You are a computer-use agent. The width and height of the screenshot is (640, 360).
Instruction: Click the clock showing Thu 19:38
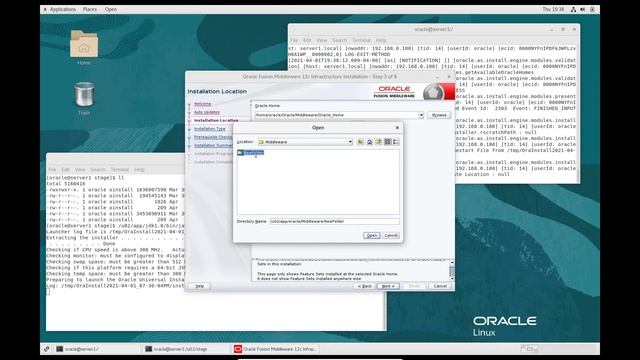pos(553,9)
